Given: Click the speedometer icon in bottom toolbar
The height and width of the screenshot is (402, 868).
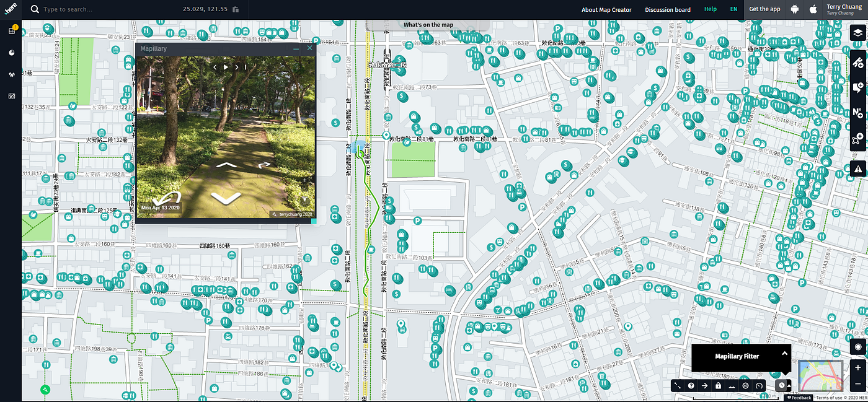Looking at the screenshot, I should click(759, 385).
